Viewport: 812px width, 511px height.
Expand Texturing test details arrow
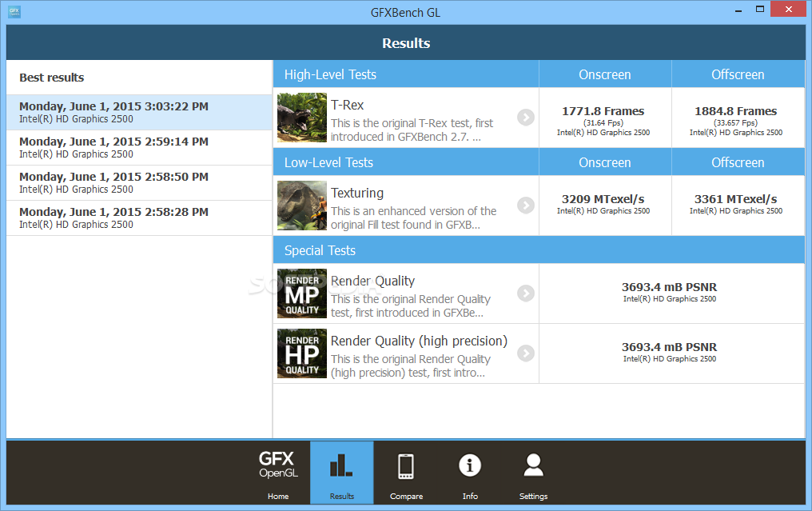coord(526,206)
